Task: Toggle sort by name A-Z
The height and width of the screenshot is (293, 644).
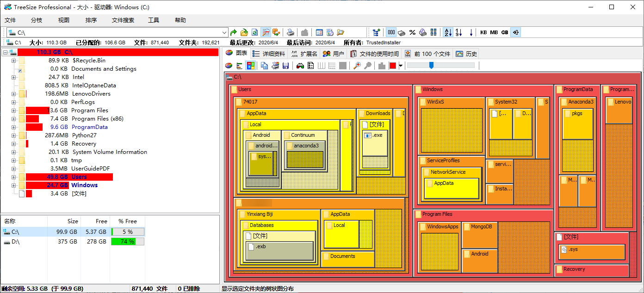Action: 448,32
